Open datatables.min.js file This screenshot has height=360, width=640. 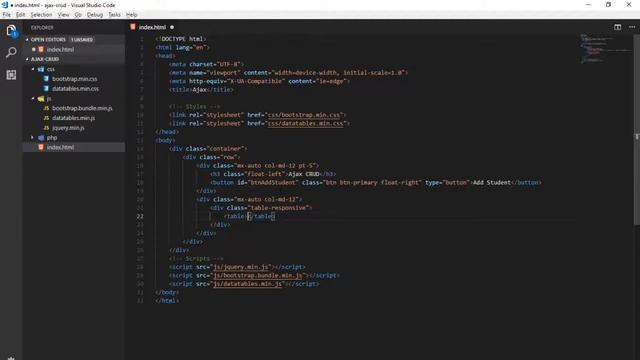[73, 118]
